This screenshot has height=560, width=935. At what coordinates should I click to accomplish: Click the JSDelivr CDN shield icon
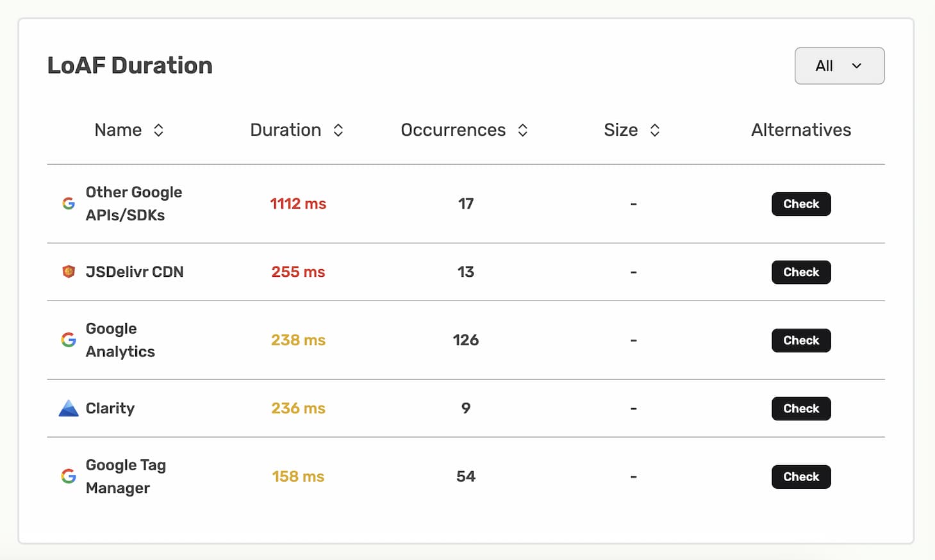(x=69, y=272)
